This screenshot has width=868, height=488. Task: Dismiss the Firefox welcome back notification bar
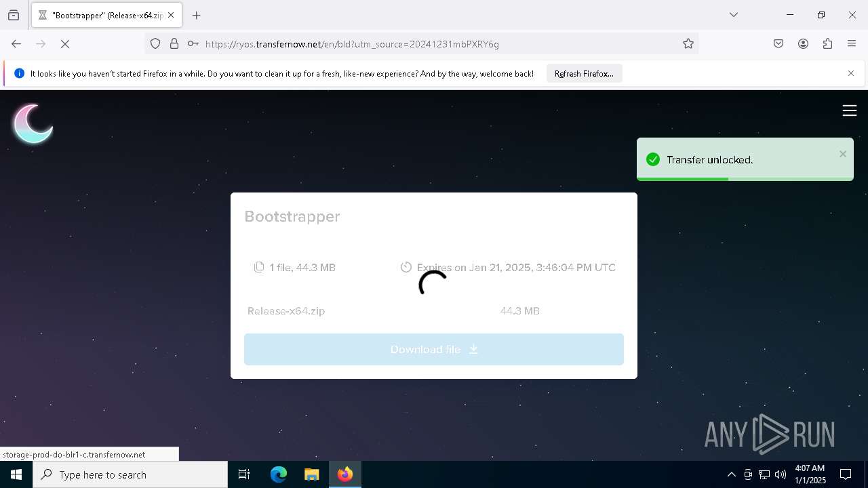pos(851,73)
